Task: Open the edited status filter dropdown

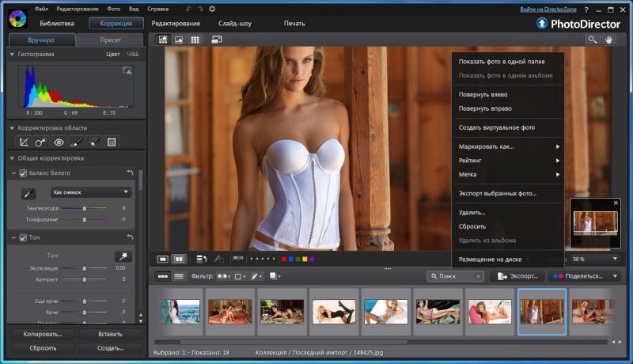Action: [x=256, y=276]
